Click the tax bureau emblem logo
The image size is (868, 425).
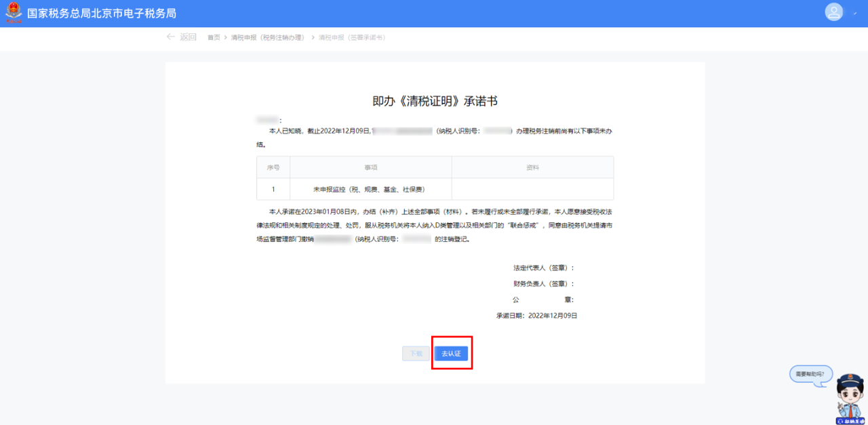click(x=13, y=13)
